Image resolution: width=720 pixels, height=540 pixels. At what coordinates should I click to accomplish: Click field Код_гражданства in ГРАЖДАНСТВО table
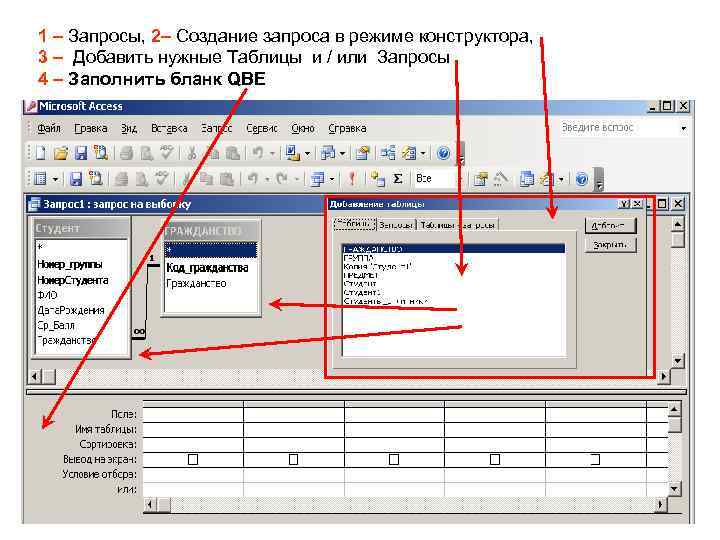coord(207,268)
